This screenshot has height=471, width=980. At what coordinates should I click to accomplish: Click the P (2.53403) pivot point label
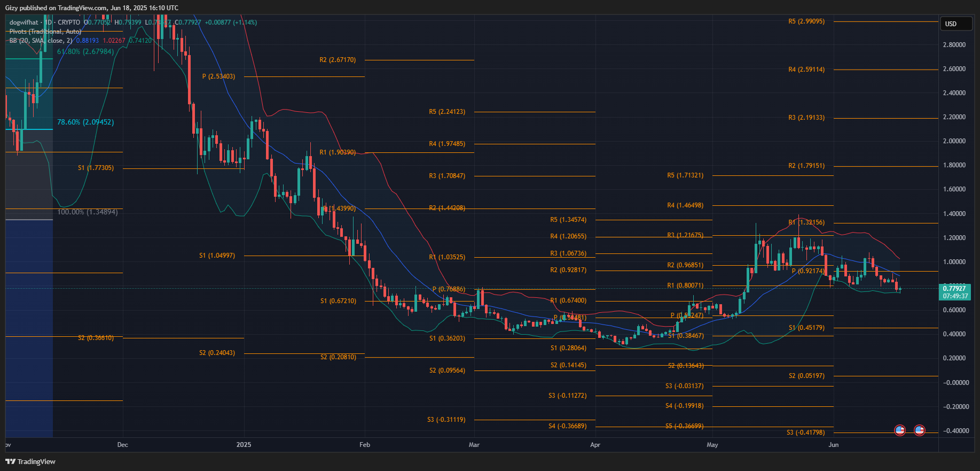click(218, 76)
